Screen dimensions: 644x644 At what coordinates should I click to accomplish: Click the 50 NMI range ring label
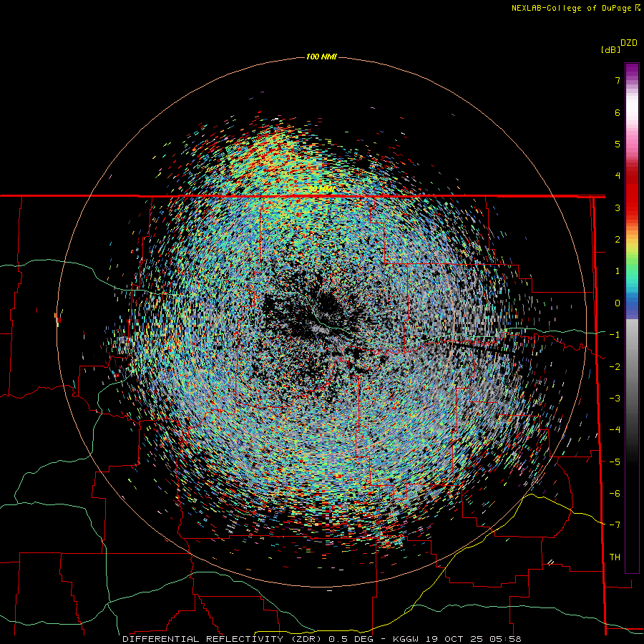click(321, 190)
